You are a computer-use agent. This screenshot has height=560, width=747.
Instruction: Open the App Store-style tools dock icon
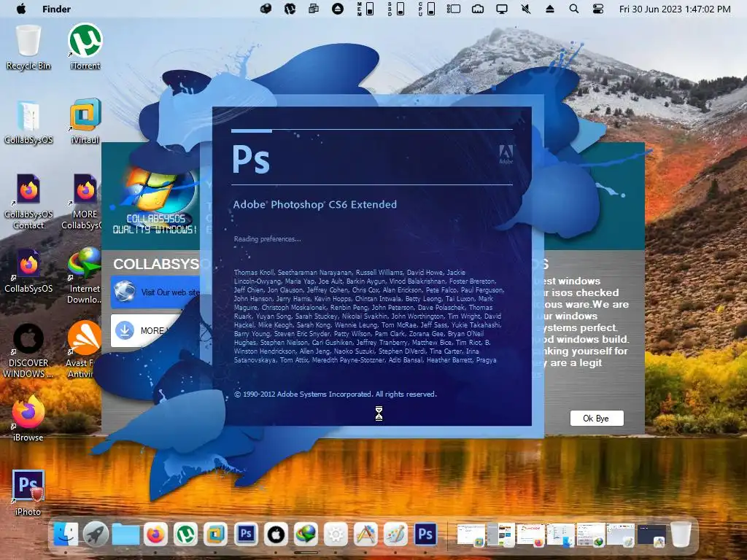[365, 534]
